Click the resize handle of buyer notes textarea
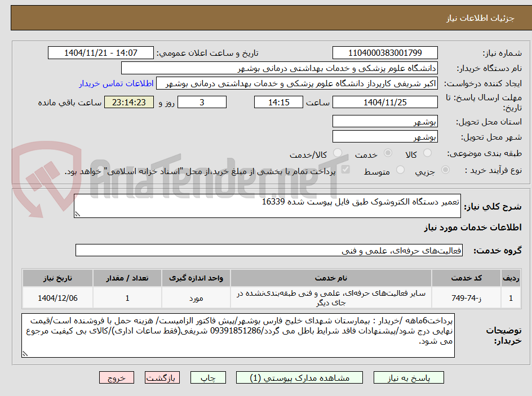This screenshot has height=396, width=532. click(x=25, y=354)
